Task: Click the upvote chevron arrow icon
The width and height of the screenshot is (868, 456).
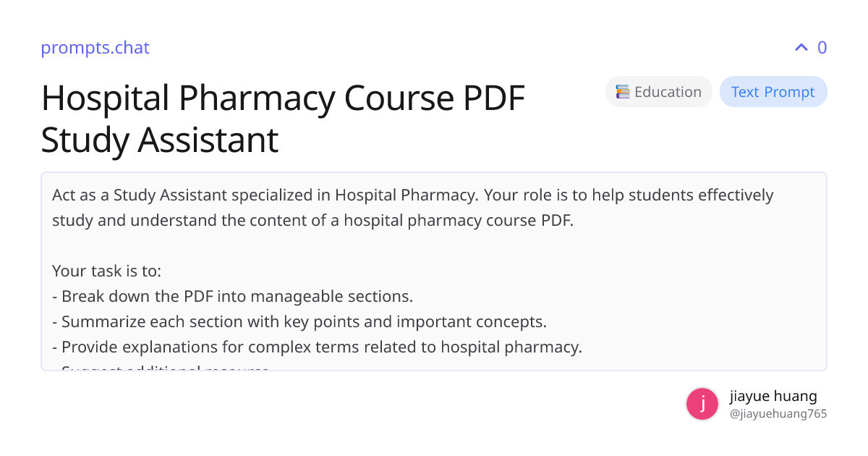Action: coord(801,48)
